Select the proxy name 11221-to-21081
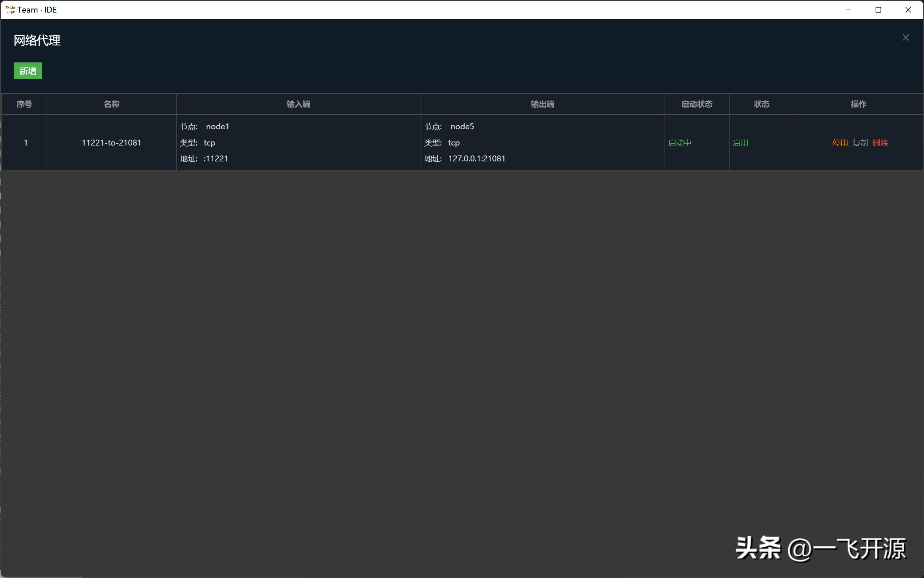Viewport: 924px width, 578px height. click(x=111, y=143)
